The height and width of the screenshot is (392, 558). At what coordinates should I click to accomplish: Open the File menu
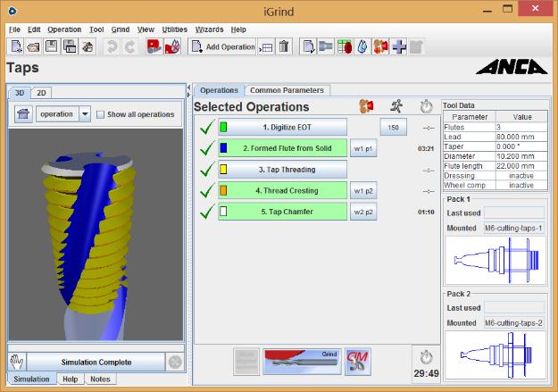14,29
